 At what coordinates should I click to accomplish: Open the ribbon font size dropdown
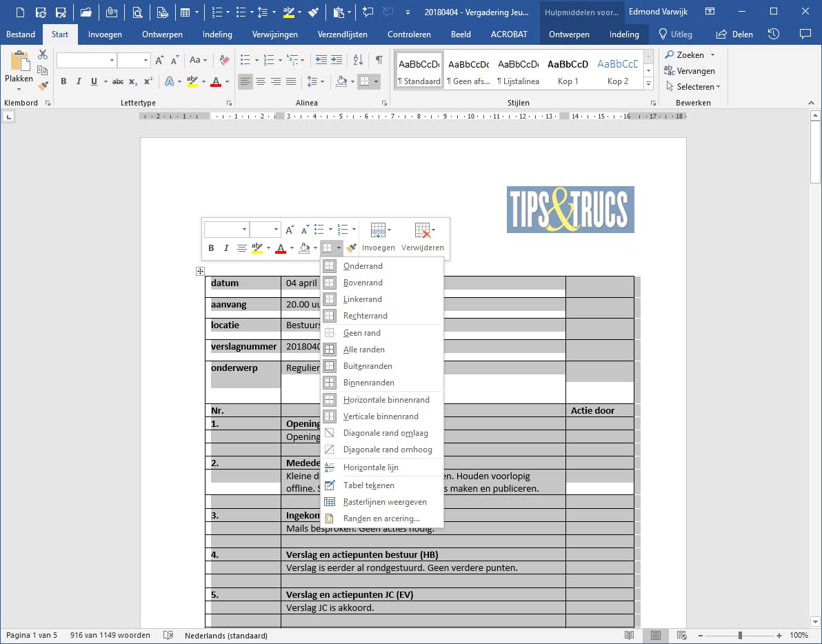146,60
